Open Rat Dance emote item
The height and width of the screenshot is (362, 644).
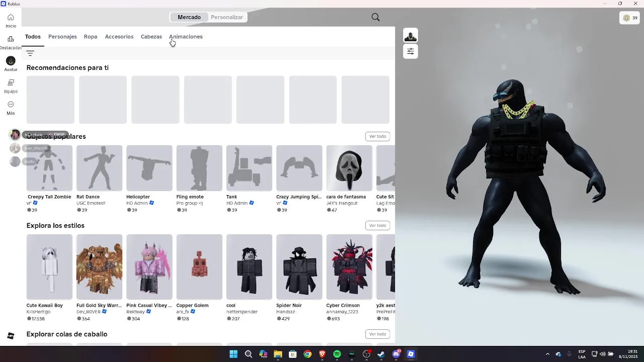(99, 168)
